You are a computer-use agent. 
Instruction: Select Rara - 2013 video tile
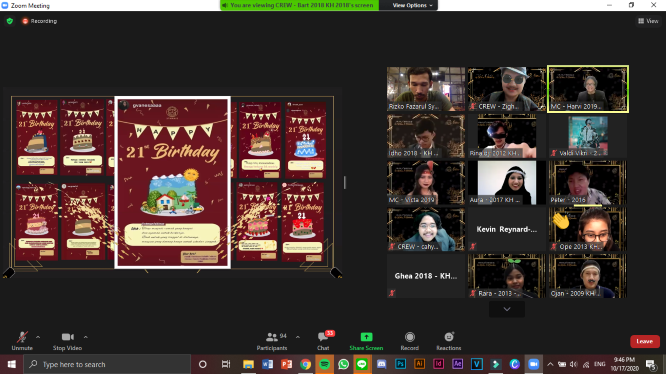pyautogui.click(x=507, y=276)
